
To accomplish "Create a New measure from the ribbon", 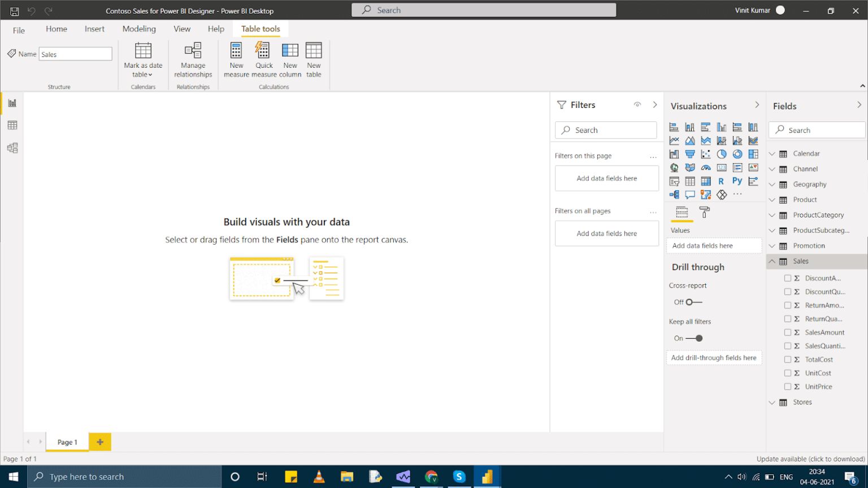I will 236,59.
